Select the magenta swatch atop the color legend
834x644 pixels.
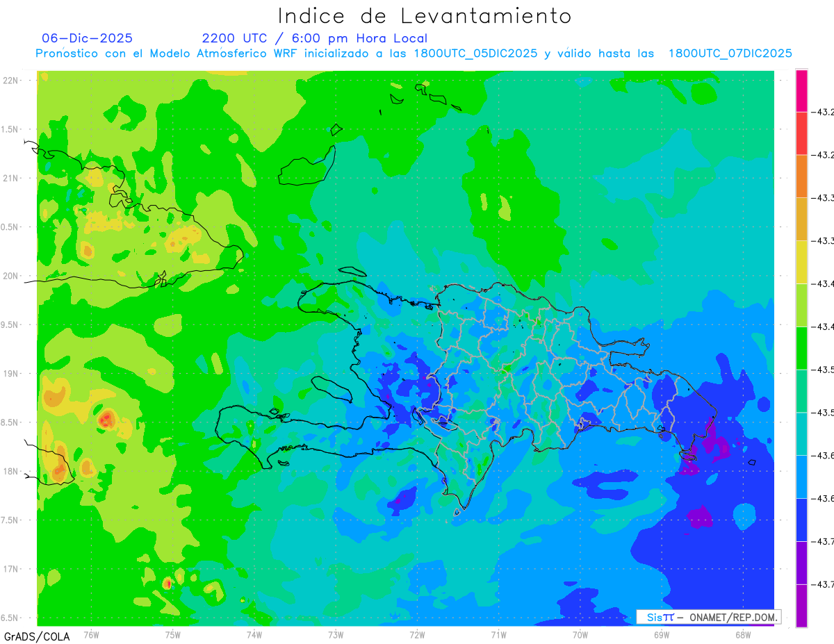point(801,91)
